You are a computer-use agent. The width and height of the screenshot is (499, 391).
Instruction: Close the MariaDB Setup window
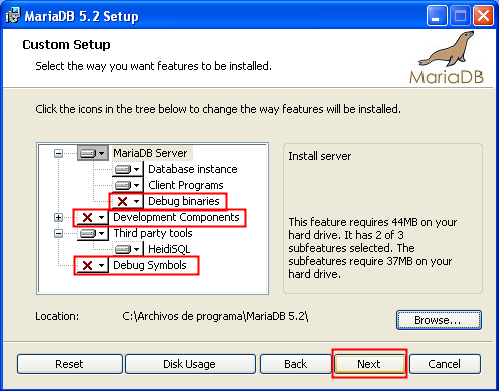(x=483, y=16)
